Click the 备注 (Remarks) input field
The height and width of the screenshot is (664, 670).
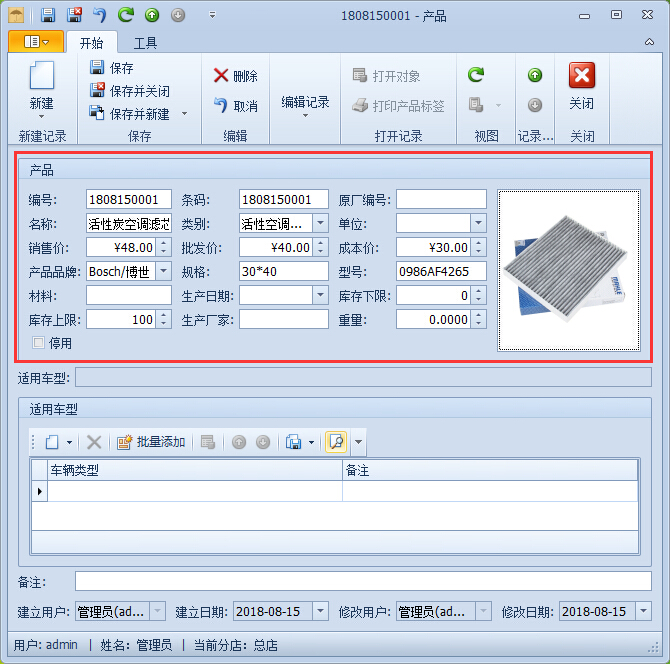coord(362,582)
